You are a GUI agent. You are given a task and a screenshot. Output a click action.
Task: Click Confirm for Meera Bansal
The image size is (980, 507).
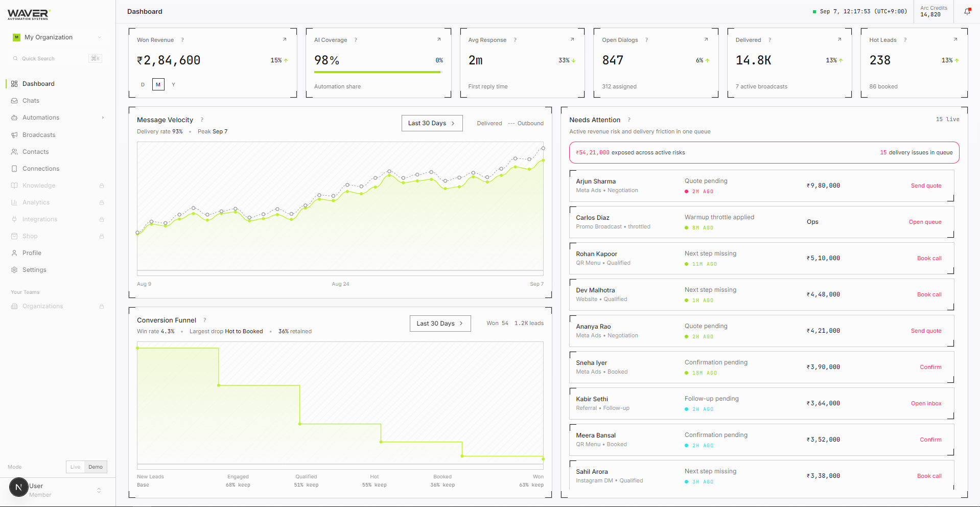930,440
